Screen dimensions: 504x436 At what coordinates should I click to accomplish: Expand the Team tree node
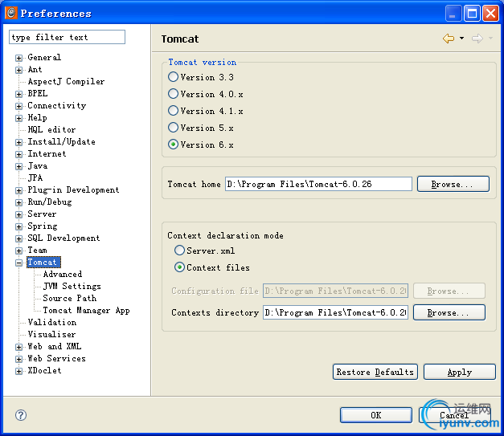(x=19, y=251)
